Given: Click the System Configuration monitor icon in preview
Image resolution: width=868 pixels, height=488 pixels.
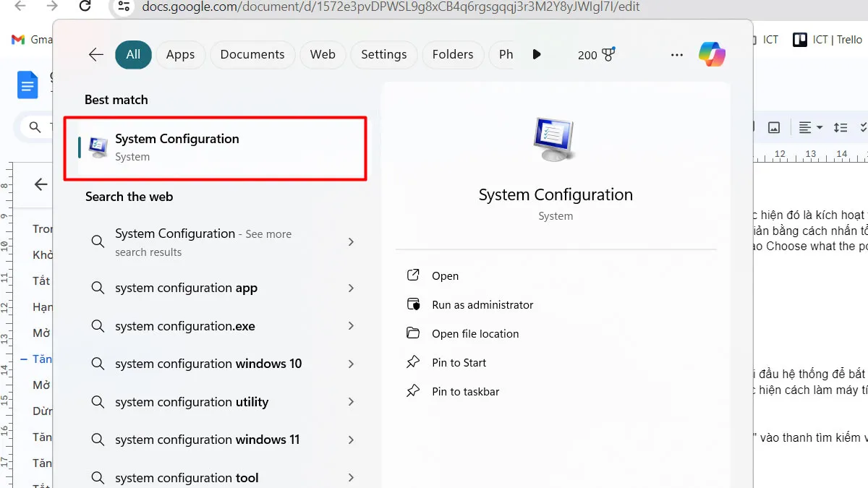Looking at the screenshot, I should coord(554,139).
